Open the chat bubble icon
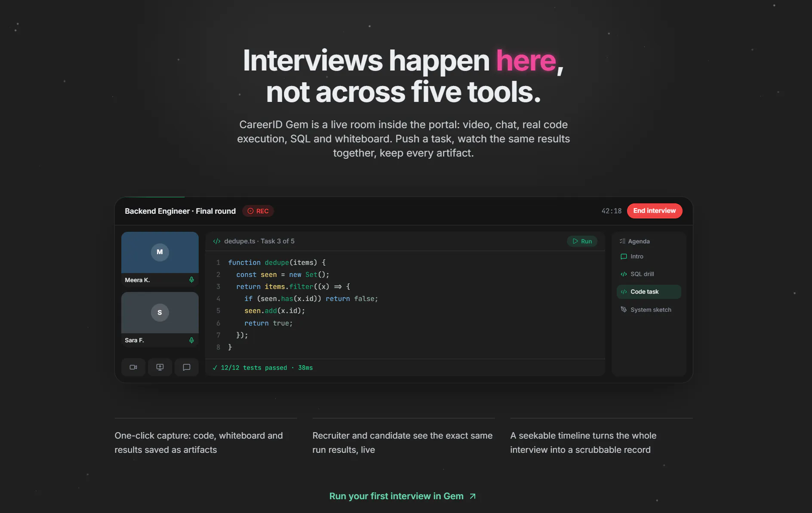Image resolution: width=812 pixels, height=513 pixels. (187, 367)
